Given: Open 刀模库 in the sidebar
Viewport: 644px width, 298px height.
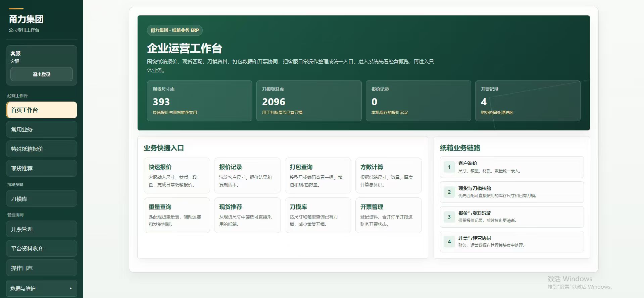Looking at the screenshot, I should 42,199.
